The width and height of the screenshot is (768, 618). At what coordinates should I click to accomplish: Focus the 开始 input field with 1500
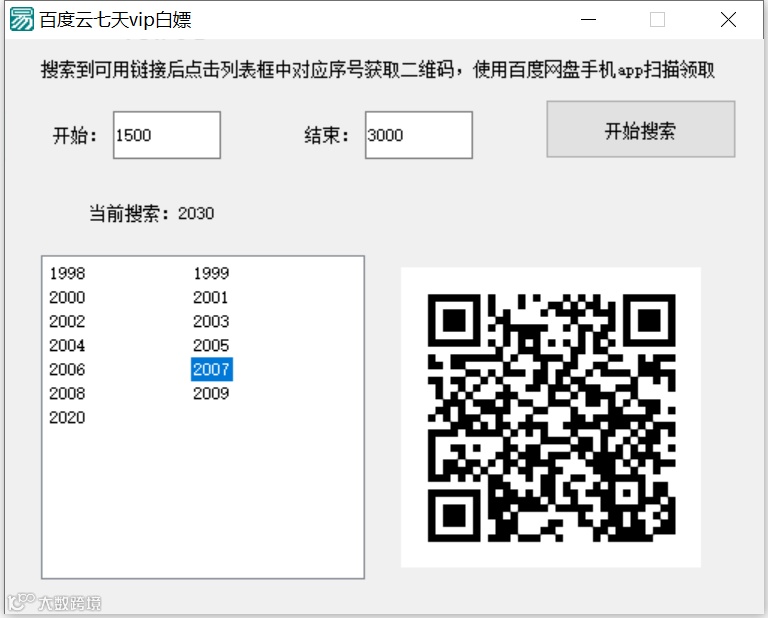(167, 135)
